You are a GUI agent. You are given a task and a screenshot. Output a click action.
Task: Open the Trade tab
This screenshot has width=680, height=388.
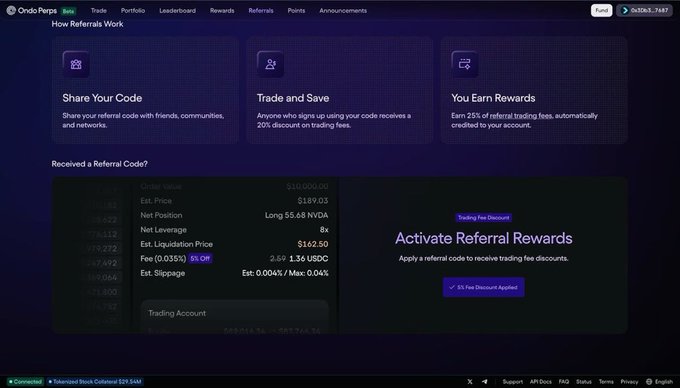pos(98,10)
